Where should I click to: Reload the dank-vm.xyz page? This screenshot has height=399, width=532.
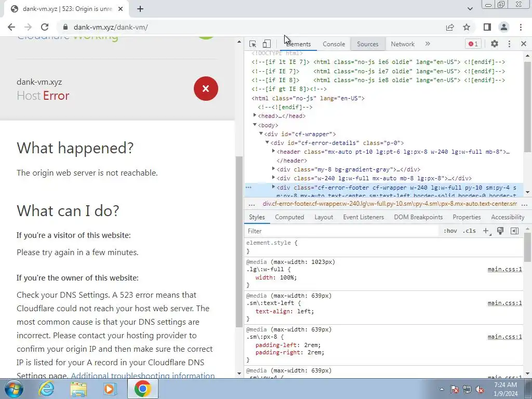click(45, 27)
